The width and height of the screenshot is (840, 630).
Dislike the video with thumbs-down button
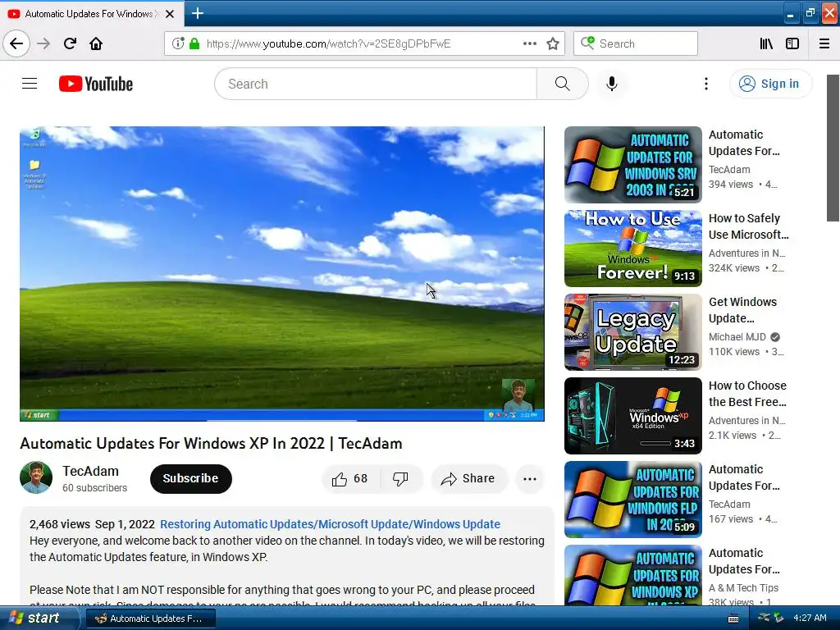(400, 478)
